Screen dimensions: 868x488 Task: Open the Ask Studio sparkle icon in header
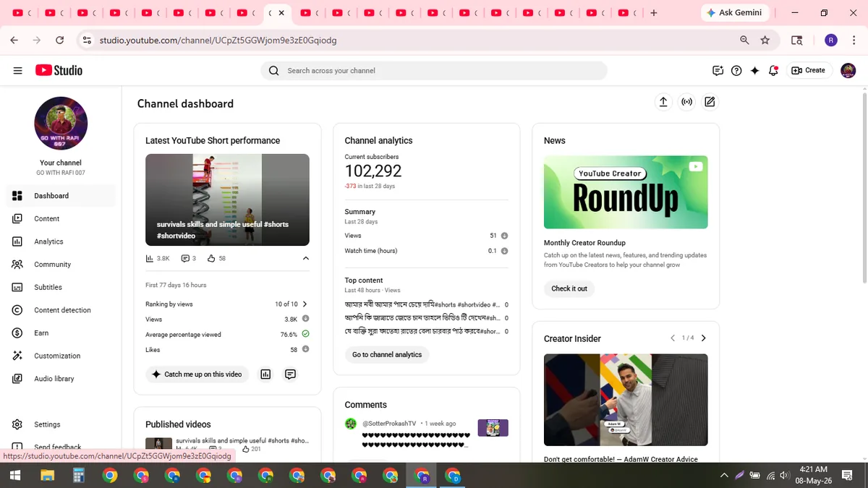click(x=755, y=70)
